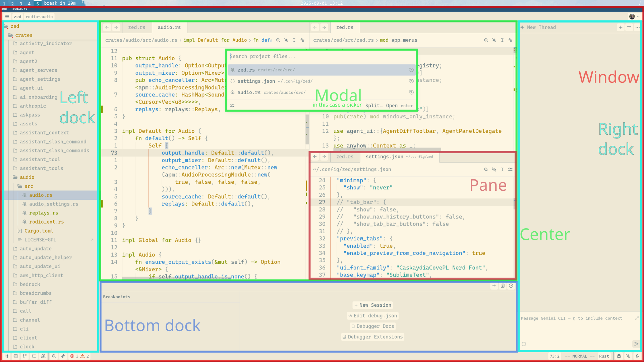Click the lightning bolt icon in status bar

pyautogui.click(x=63, y=356)
